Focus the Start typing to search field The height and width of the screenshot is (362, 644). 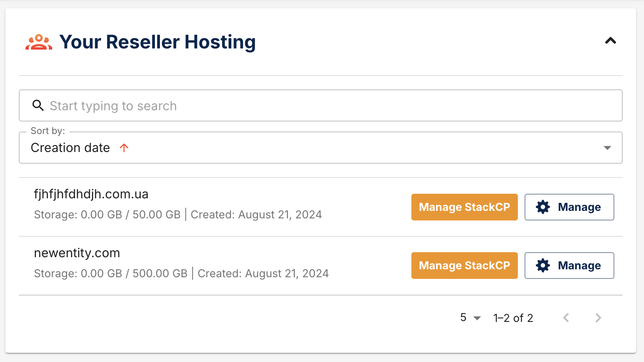coord(321,106)
